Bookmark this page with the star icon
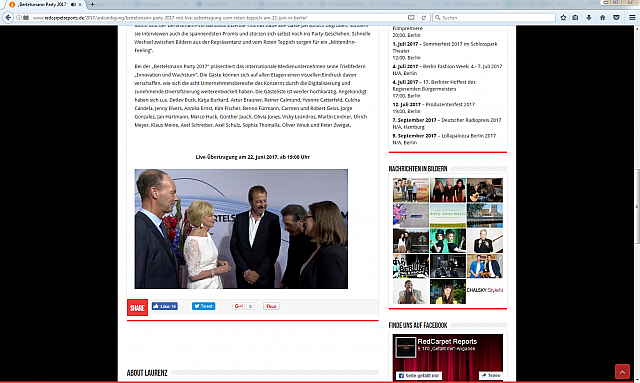This screenshot has height=383, width=640. pyautogui.click(x=563, y=18)
